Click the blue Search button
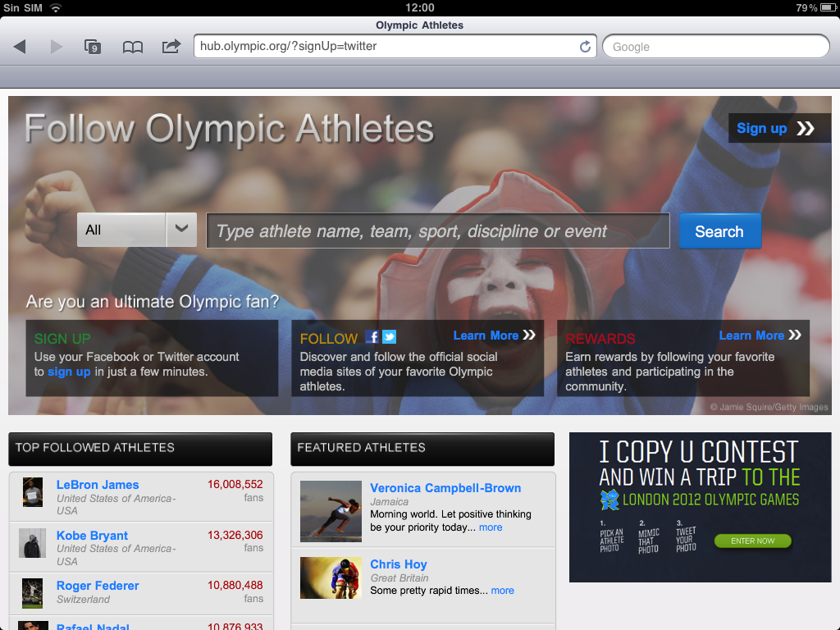Screen dimensions: 840x630 click(x=719, y=231)
